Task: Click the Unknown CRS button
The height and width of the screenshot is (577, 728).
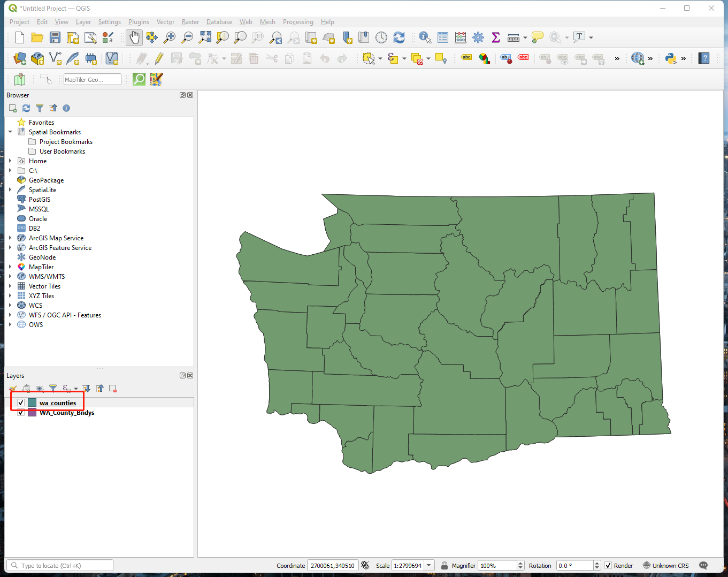Action: click(665, 566)
